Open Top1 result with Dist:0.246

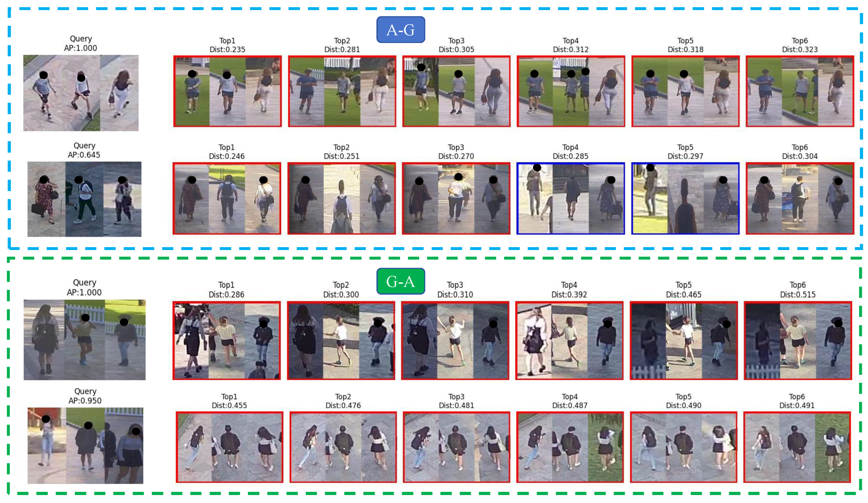point(227,199)
